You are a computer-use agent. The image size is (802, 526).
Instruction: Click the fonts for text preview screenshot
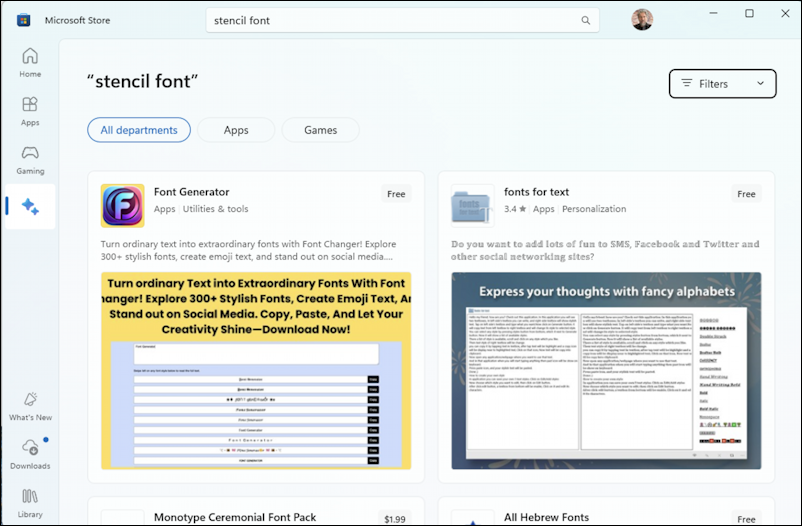(606, 370)
